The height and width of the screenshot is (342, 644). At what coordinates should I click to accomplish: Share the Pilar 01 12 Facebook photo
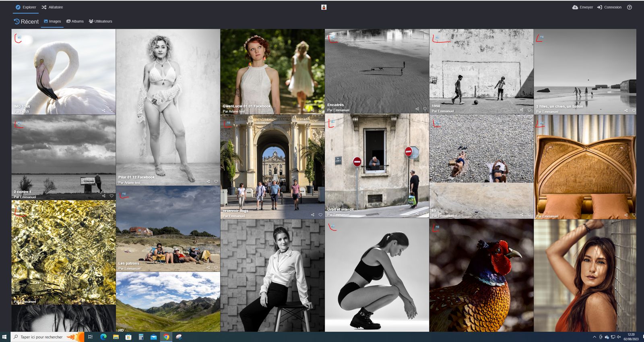click(208, 181)
